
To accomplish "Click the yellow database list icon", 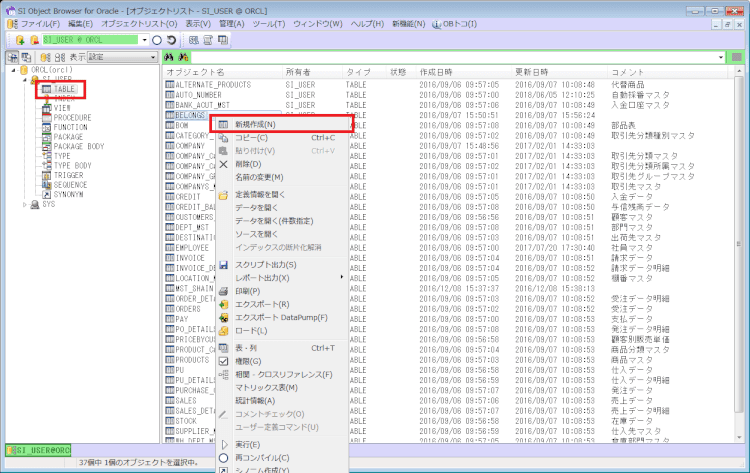I will pos(45,57).
